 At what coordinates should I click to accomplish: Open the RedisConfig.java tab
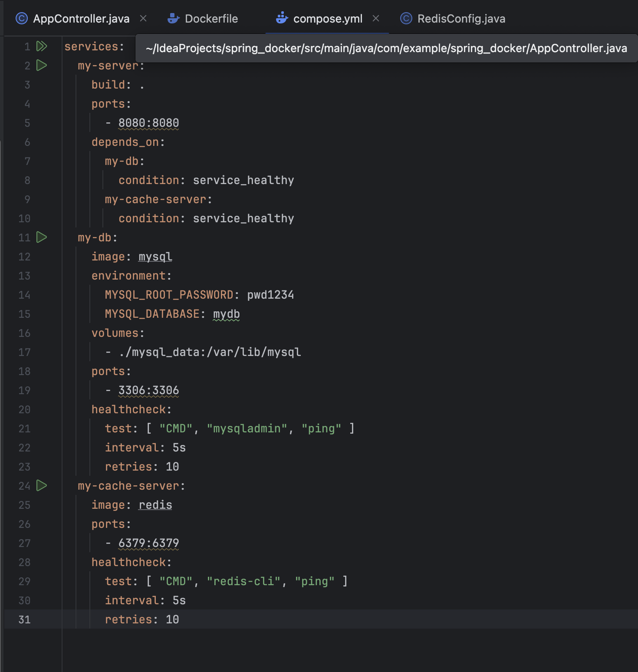click(461, 18)
